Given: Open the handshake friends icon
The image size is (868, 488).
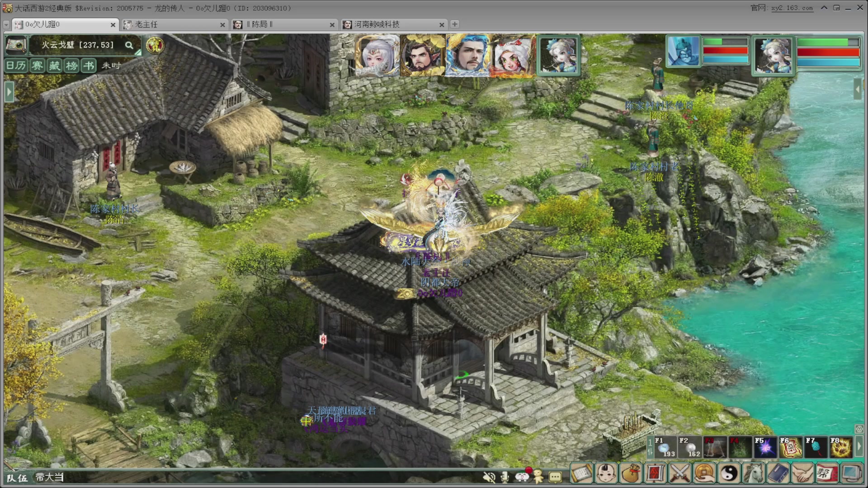Looking at the screenshot, I should pyautogui.click(x=802, y=474).
